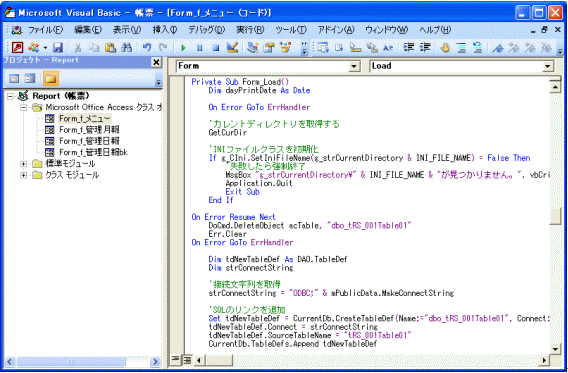Close the Project Explorer panel
Screen dimensions: 568x373
pos(156,62)
